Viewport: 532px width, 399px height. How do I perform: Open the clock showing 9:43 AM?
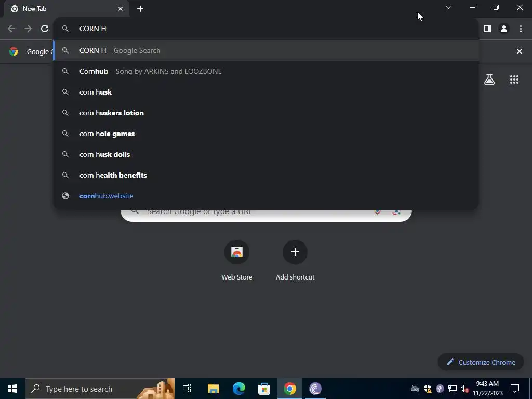pos(487,389)
